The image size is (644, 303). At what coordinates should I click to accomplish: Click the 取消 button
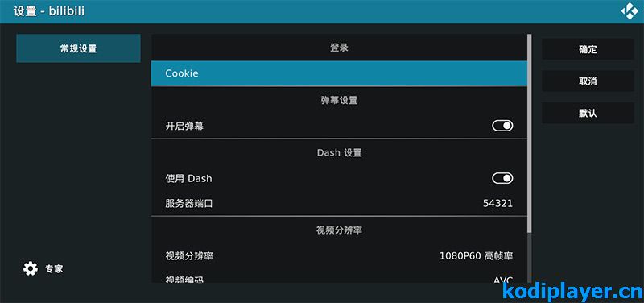coord(588,81)
